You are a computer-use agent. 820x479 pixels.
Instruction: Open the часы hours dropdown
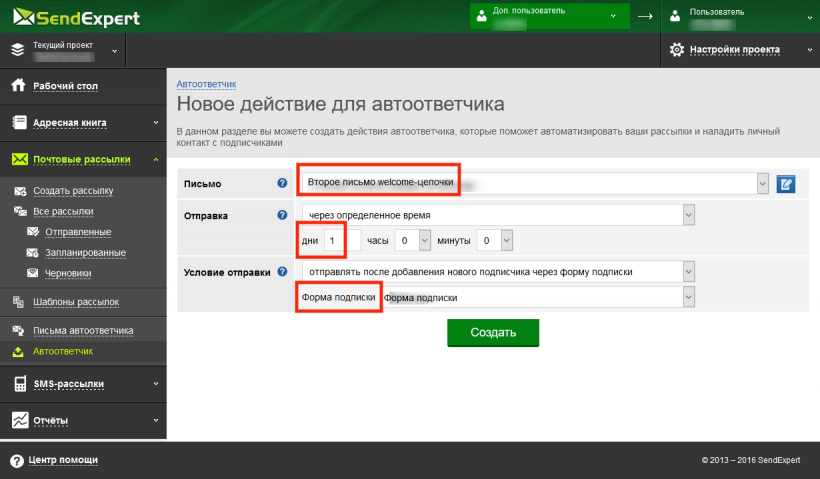pyautogui.click(x=424, y=240)
